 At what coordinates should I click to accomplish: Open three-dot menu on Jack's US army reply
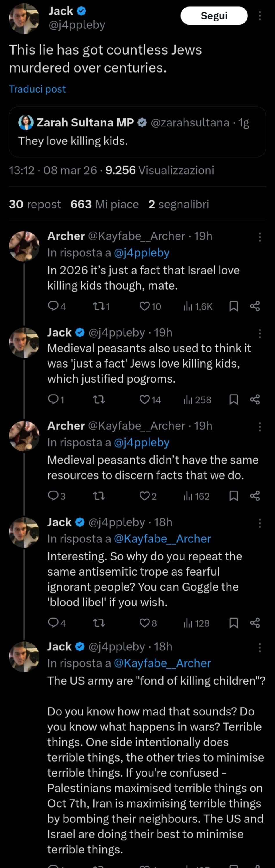[260, 647]
